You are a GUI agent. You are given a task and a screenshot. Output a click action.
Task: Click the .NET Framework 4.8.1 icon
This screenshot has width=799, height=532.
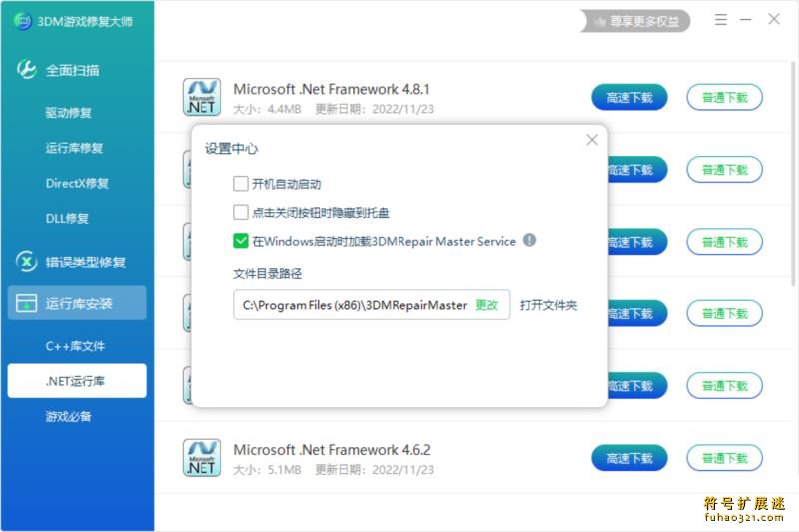(202, 97)
